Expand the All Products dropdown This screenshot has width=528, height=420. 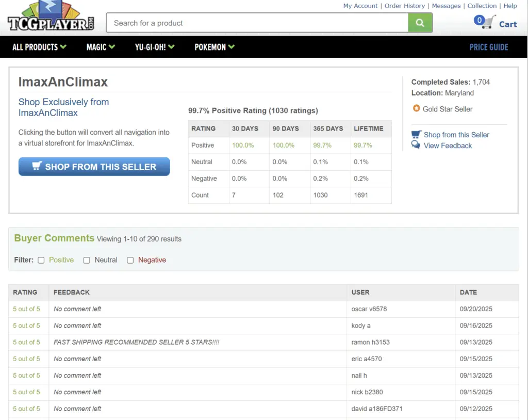point(39,47)
